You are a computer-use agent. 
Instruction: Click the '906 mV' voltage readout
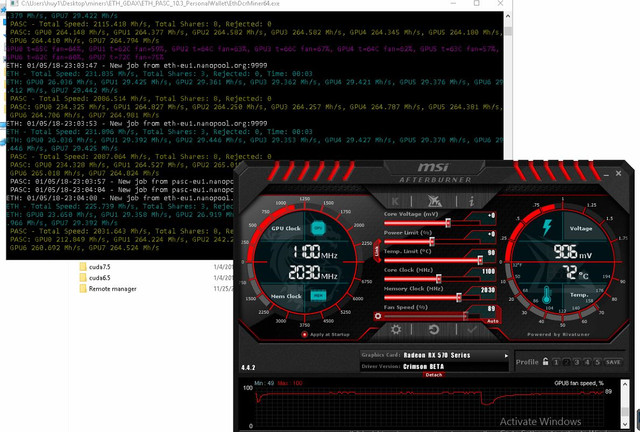tap(573, 252)
